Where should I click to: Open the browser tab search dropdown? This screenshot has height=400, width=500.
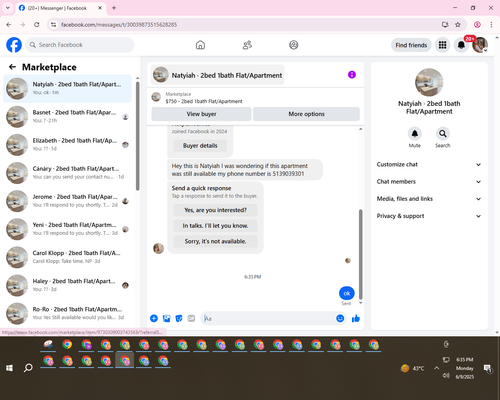point(8,8)
